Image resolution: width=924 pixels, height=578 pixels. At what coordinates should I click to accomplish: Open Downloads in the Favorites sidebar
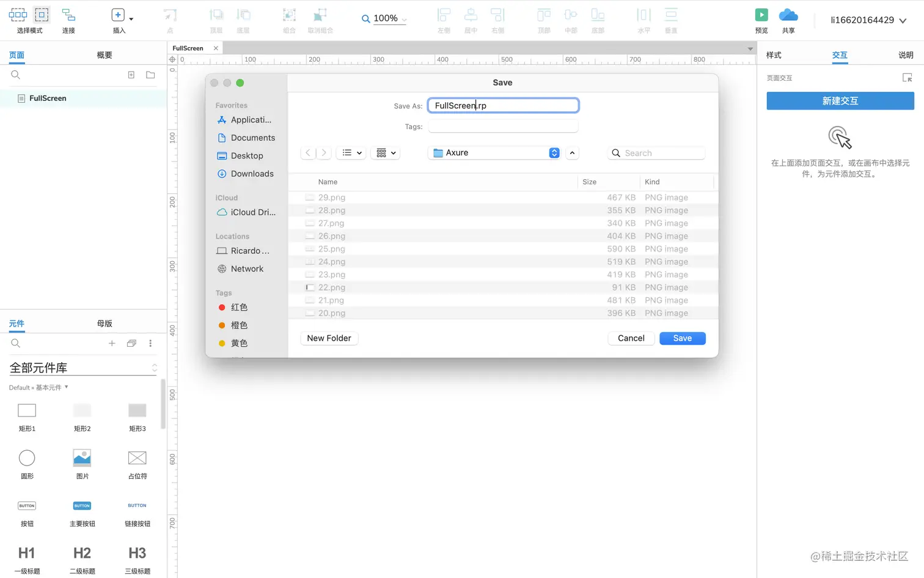tap(246, 174)
